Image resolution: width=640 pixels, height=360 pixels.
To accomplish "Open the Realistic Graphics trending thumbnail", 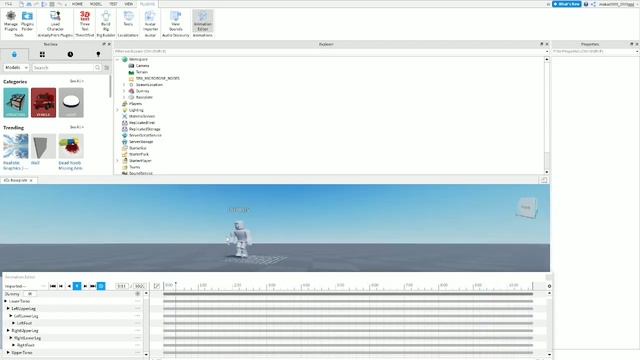I will [16, 146].
